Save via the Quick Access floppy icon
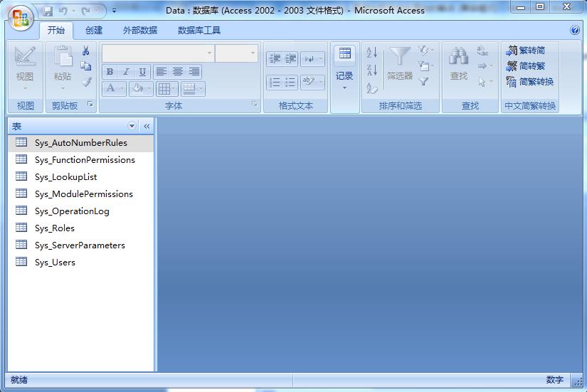This screenshot has width=587, height=392. (48, 11)
